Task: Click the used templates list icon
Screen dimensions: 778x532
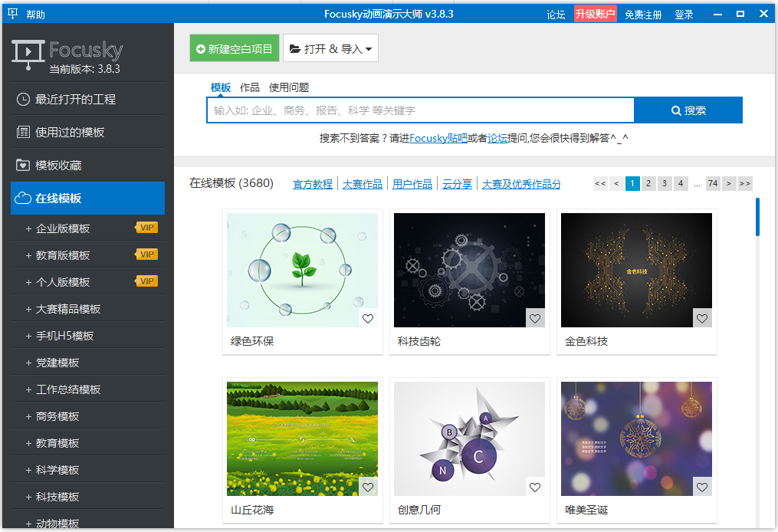Action: [x=23, y=132]
